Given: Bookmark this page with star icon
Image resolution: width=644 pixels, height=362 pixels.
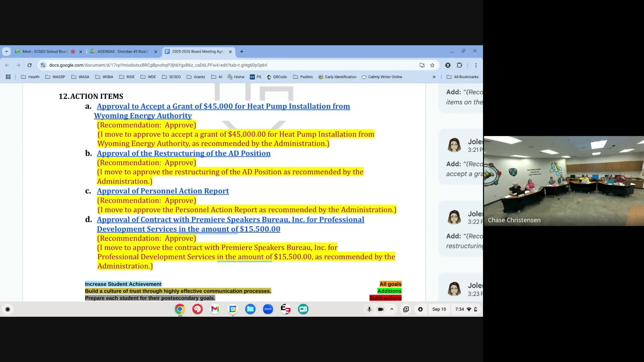Looking at the screenshot, I should pyautogui.click(x=432, y=65).
